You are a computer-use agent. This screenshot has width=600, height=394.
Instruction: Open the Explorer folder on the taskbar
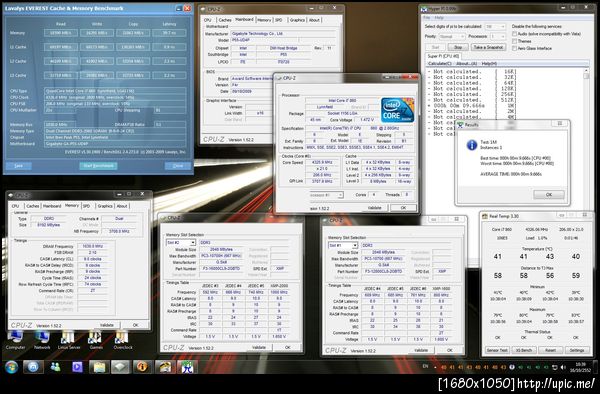click(x=99, y=367)
